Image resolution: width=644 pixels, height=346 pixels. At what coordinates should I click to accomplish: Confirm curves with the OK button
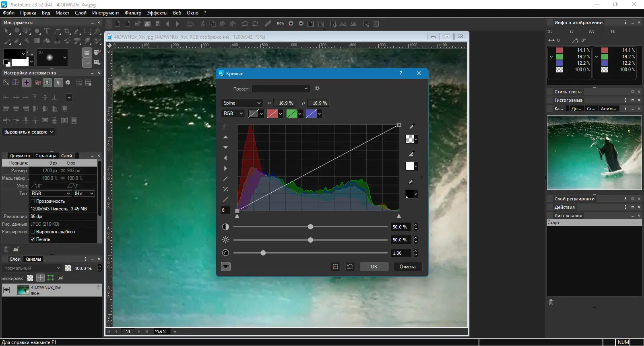point(374,266)
